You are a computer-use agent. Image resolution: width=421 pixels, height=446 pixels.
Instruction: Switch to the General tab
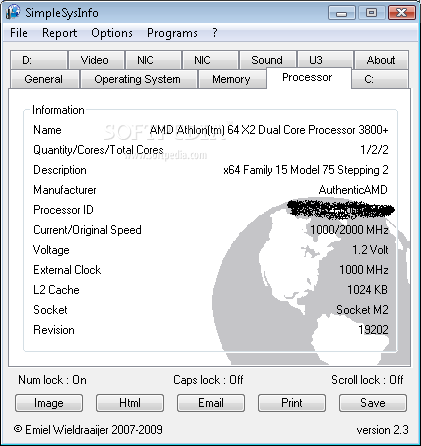(45, 79)
